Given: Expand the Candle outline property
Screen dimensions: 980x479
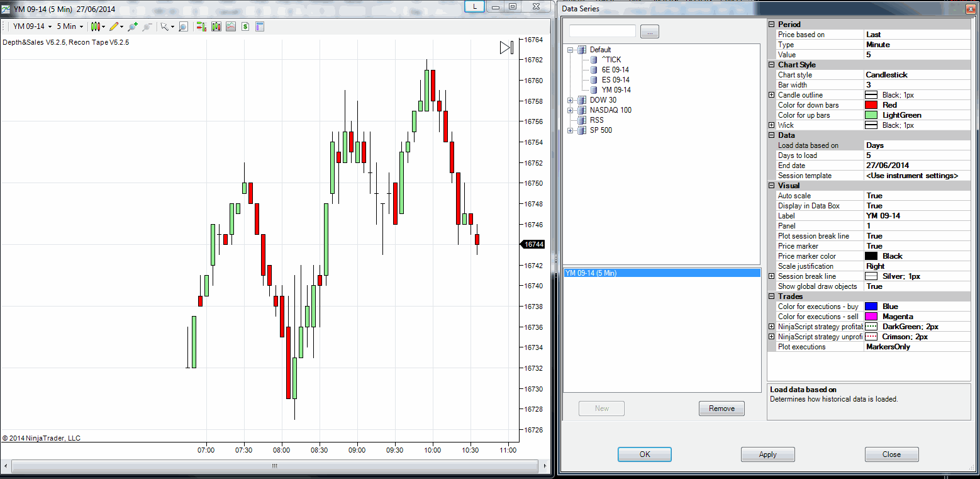Looking at the screenshot, I should (772, 95).
